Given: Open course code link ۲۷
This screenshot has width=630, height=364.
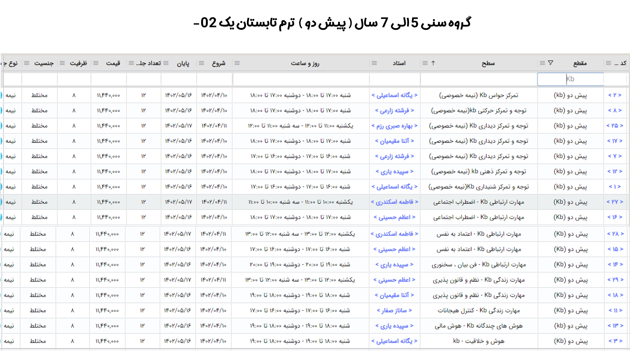Looking at the screenshot, I should point(615,202).
